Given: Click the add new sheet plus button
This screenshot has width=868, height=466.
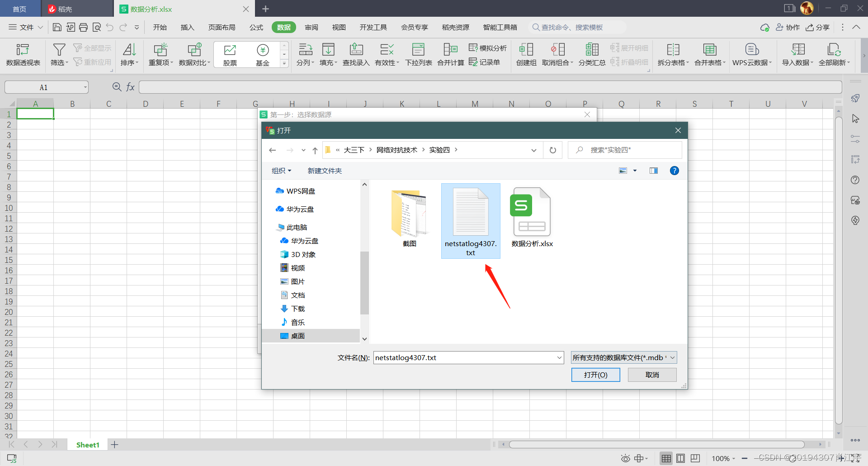Looking at the screenshot, I should 115,445.
